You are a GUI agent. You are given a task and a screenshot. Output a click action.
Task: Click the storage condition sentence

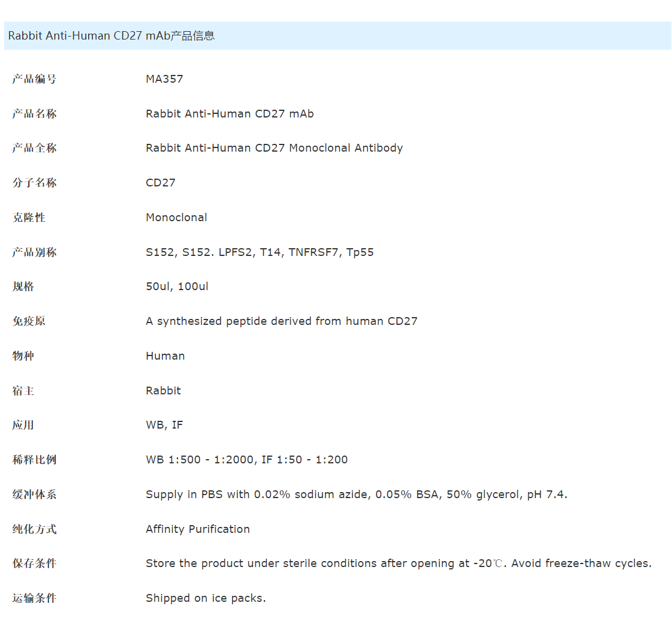click(398, 563)
